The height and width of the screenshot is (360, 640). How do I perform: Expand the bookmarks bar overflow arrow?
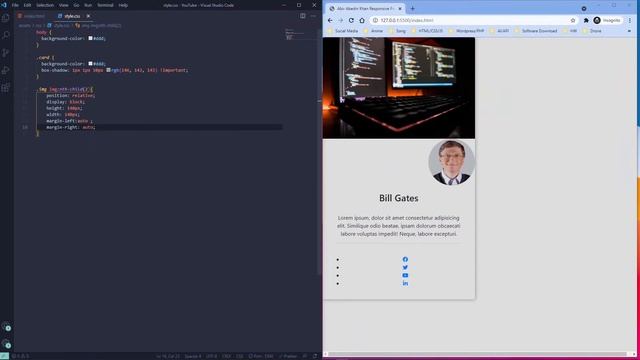click(629, 31)
